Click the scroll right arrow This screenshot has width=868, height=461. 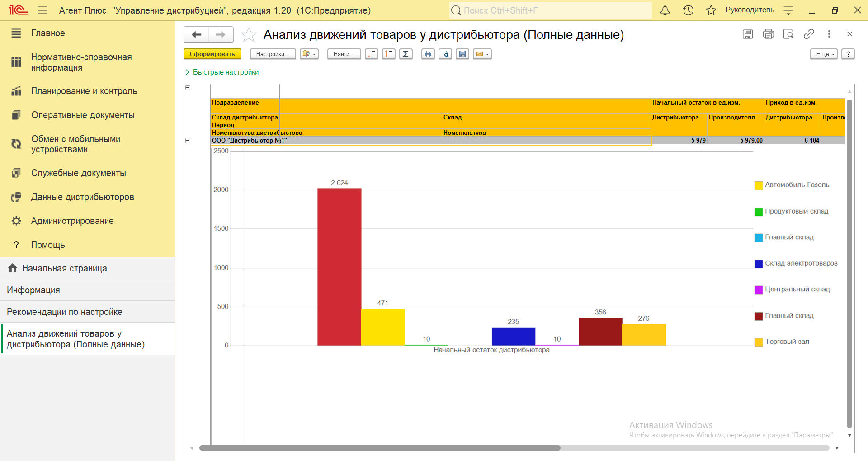point(837,448)
